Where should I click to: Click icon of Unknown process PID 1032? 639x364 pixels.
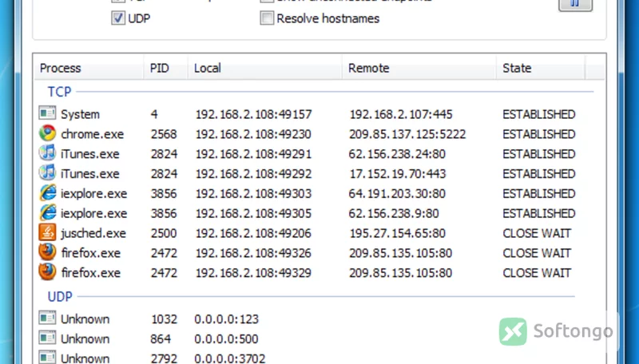[47, 318]
